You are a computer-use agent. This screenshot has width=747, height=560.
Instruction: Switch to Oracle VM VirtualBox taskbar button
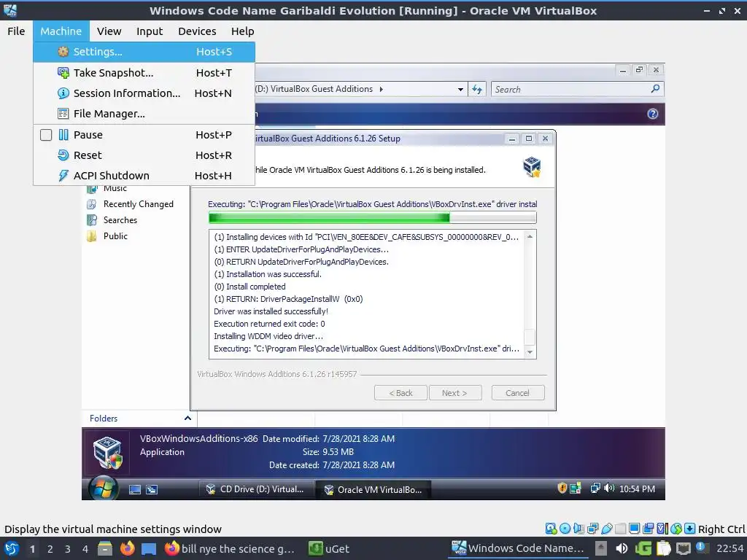[373, 489]
